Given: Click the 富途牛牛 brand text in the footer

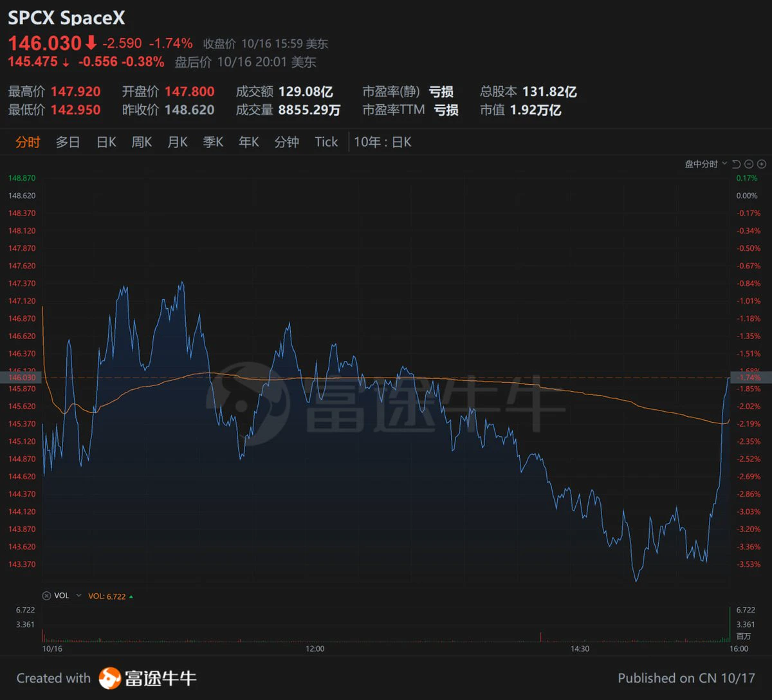Looking at the screenshot, I should point(160,678).
